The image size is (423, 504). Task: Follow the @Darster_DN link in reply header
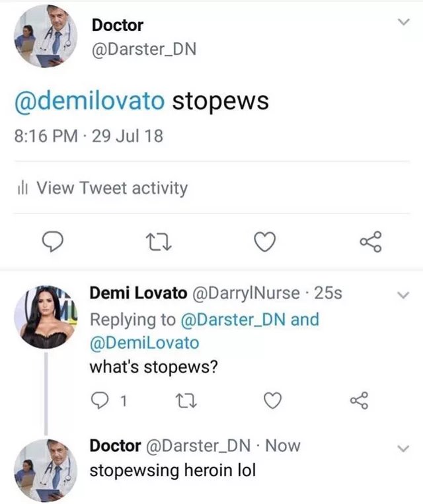(233, 320)
